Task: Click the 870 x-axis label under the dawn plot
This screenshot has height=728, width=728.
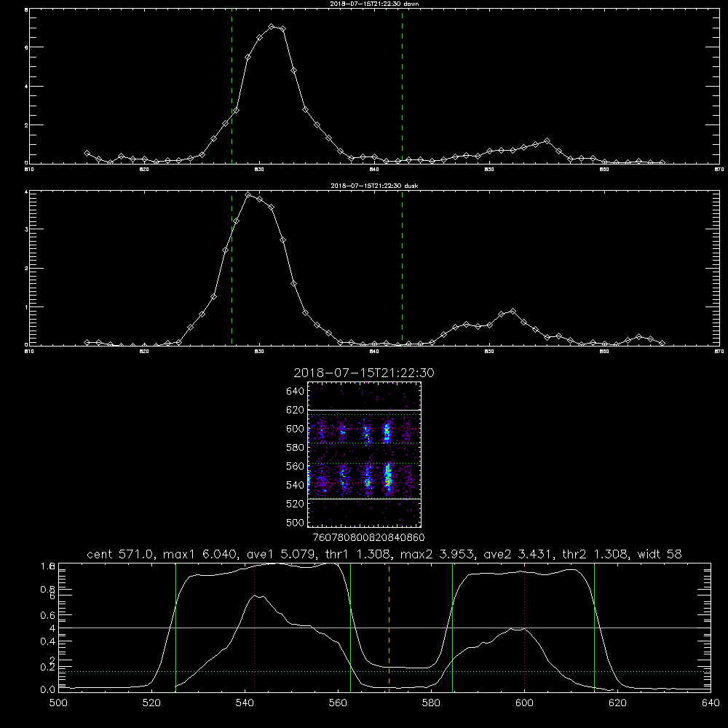Action: (x=719, y=170)
